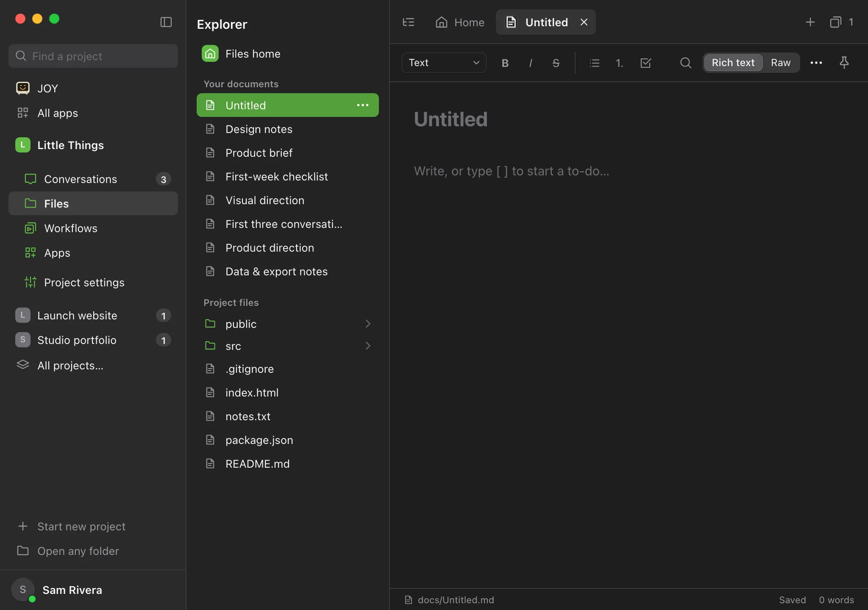Switch editor to Raw mode
The image size is (868, 610).
click(x=781, y=63)
